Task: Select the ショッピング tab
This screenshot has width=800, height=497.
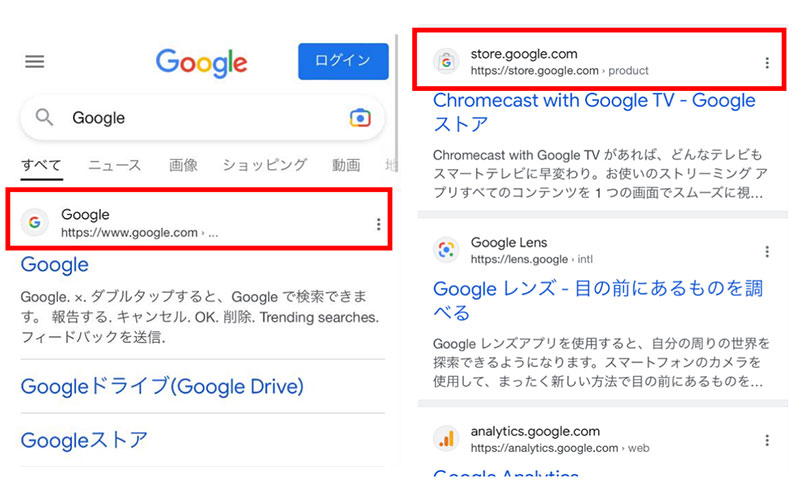Action: click(265, 165)
